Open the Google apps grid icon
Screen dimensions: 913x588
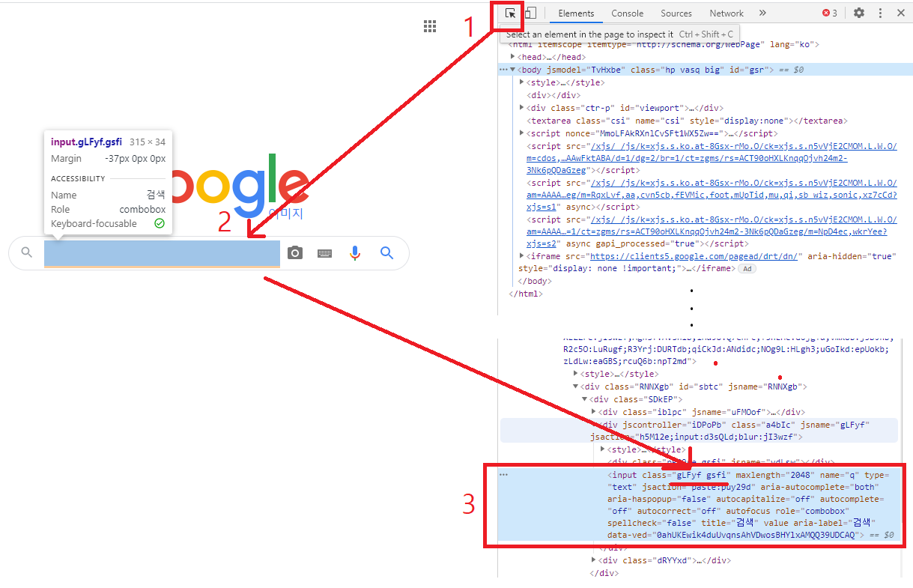(430, 27)
